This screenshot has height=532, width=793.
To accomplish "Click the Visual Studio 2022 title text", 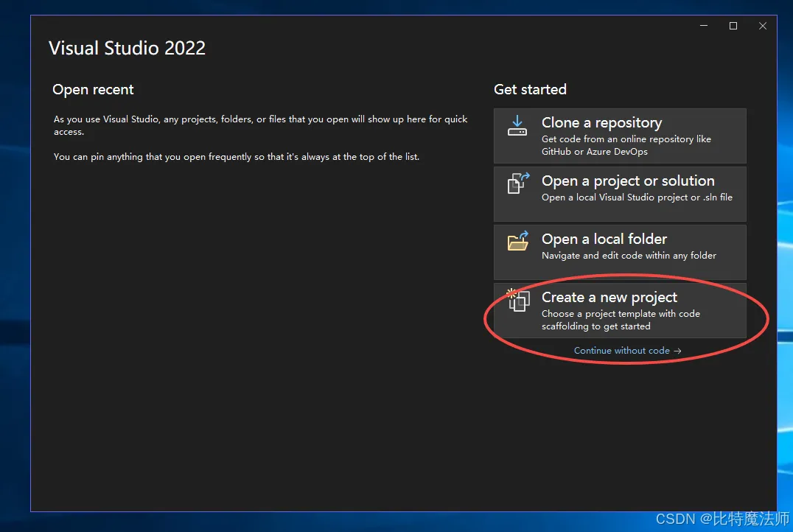I will click(x=127, y=48).
